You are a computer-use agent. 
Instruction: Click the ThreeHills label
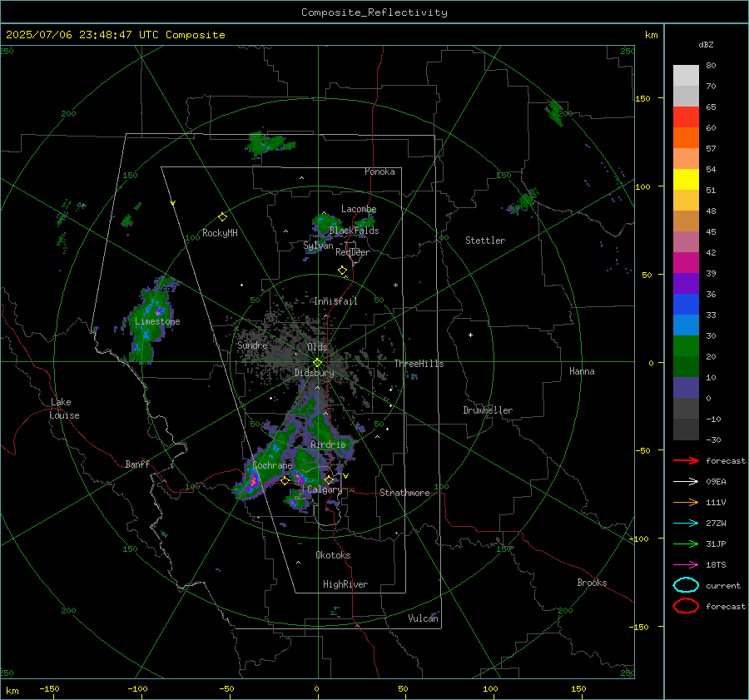(419, 364)
